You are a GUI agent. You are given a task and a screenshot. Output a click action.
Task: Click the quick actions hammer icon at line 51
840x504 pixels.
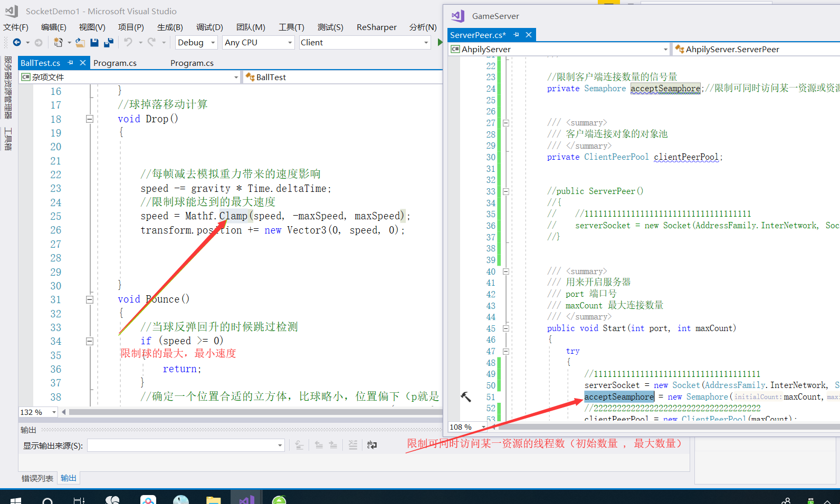(465, 396)
